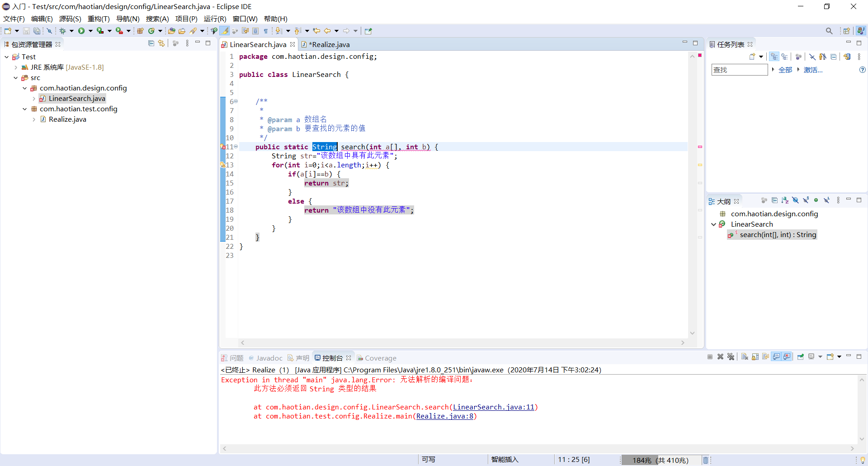The height and width of the screenshot is (466, 868).
Task: Collapse the Test project node
Action: 7,57
